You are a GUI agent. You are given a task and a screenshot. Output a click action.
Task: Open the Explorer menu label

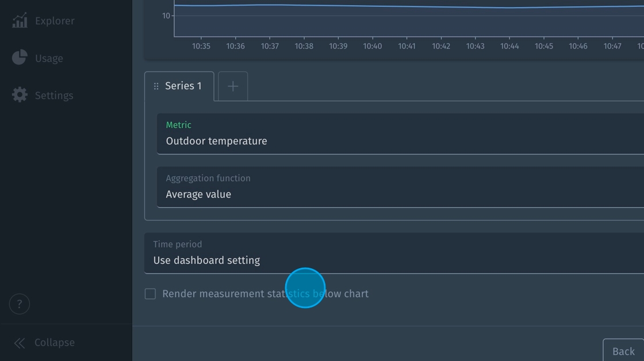pos(55,21)
